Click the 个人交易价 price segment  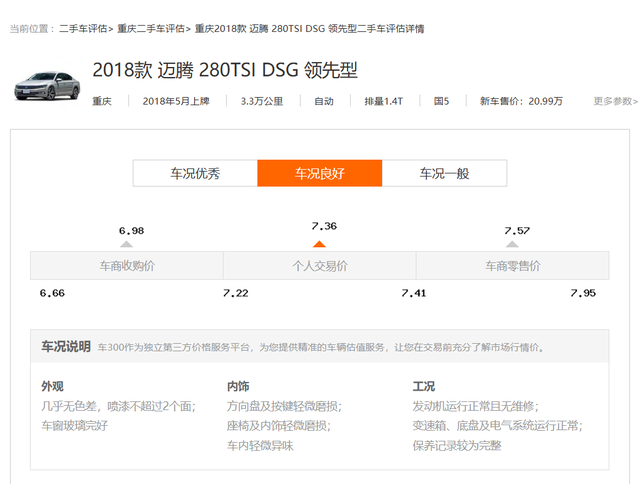point(320,266)
